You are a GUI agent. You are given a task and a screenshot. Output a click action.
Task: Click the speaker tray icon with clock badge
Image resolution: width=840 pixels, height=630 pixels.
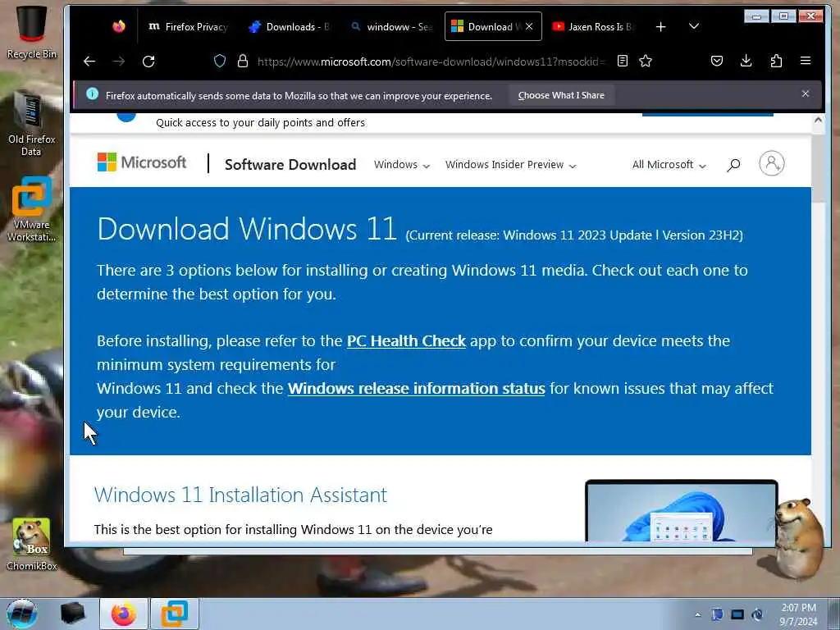757,614
